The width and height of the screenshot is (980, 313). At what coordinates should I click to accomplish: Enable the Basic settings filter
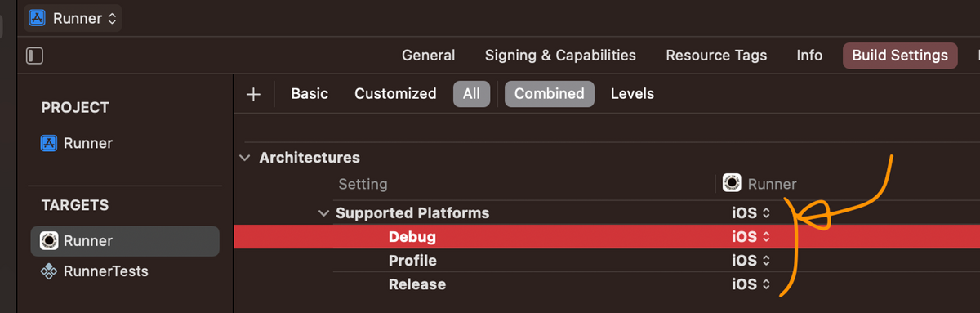coord(310,94)
